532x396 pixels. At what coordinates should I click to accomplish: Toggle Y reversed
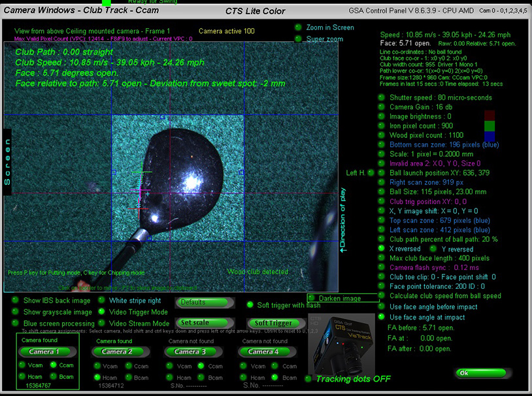pyautogui.click(x=433, y=249)
